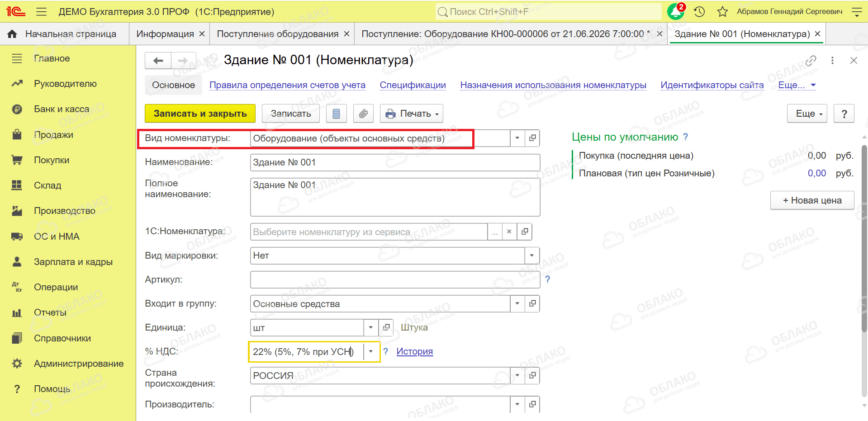Expand the Еще... navigation links menu
This screenshot has width=868, height=421.
click(797, 85)
